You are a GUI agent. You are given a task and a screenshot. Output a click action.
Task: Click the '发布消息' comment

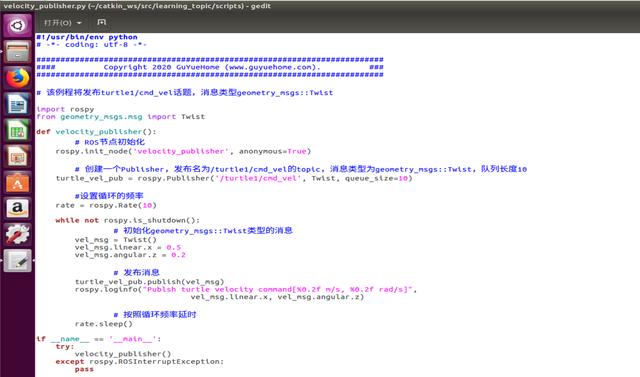tap(136, 273)
